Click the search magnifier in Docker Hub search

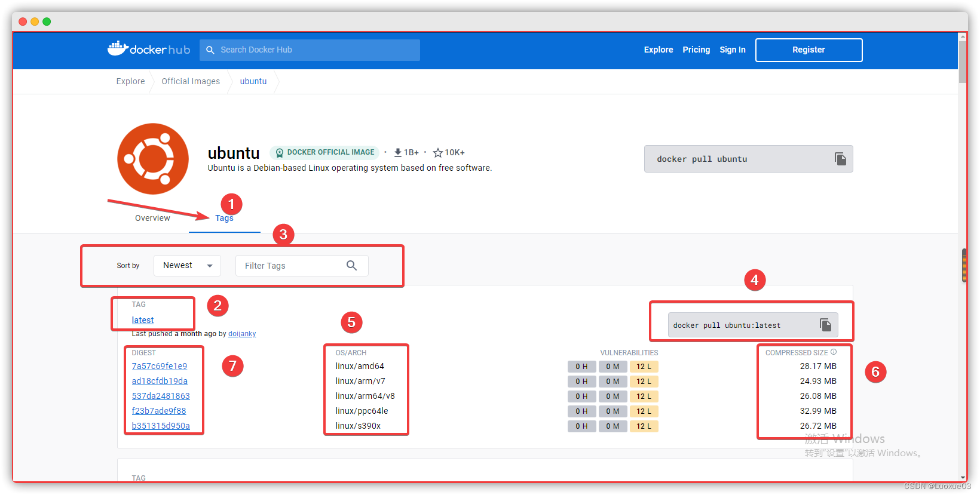tap(210, 50)
